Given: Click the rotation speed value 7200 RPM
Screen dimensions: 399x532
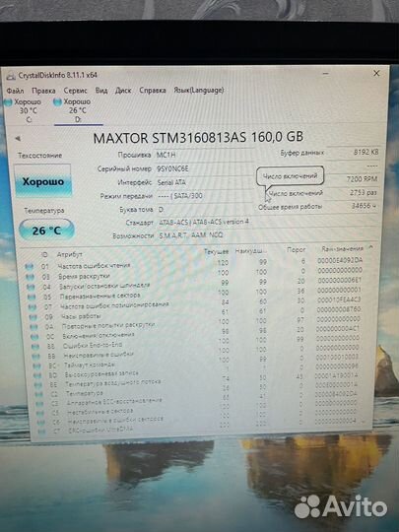Looking at the screenshot, I should pos(362,178).
